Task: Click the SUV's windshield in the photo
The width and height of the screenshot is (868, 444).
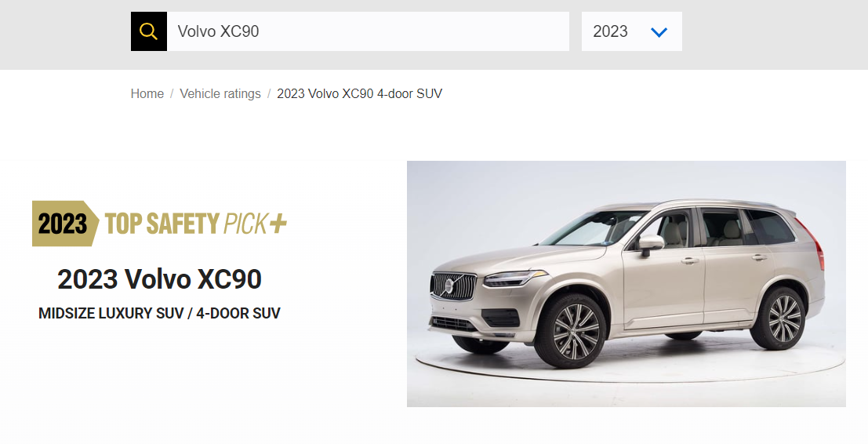Action: 593,227
